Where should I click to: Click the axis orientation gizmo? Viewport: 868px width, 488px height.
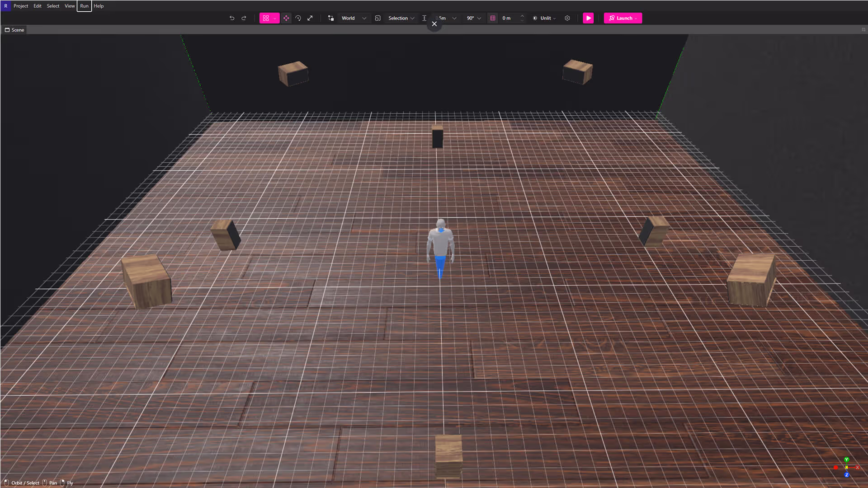pyautogui.click(x=846, y=467)
